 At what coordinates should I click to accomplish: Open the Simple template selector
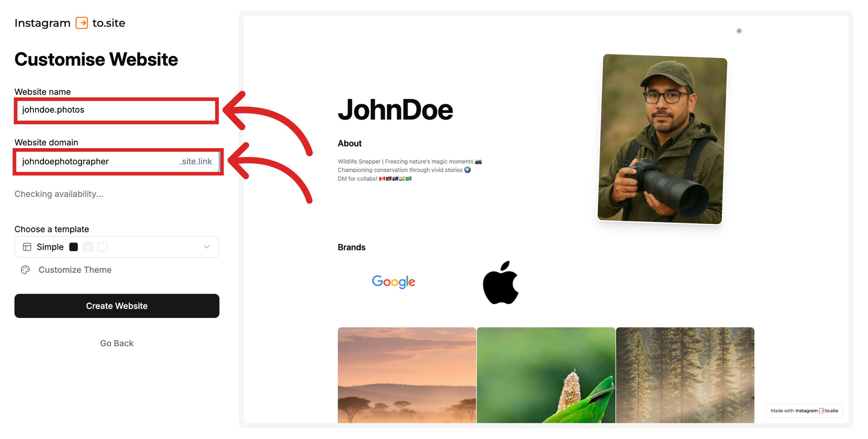tap(117, 247)
